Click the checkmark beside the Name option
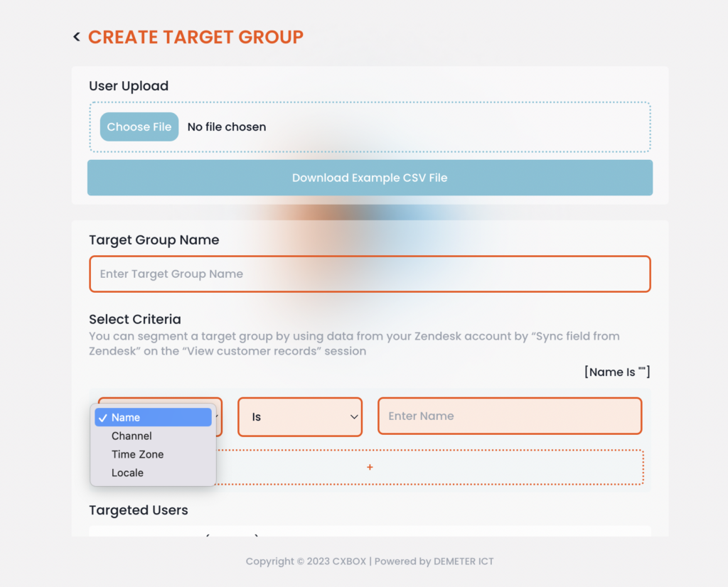The image size is (728, 587). pos(103,418)
